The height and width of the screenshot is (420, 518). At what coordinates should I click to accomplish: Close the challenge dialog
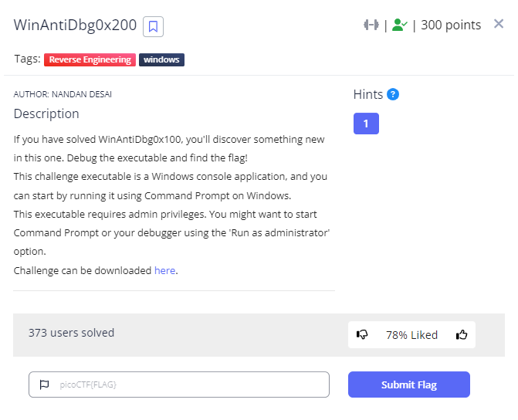tap(499, 25)
